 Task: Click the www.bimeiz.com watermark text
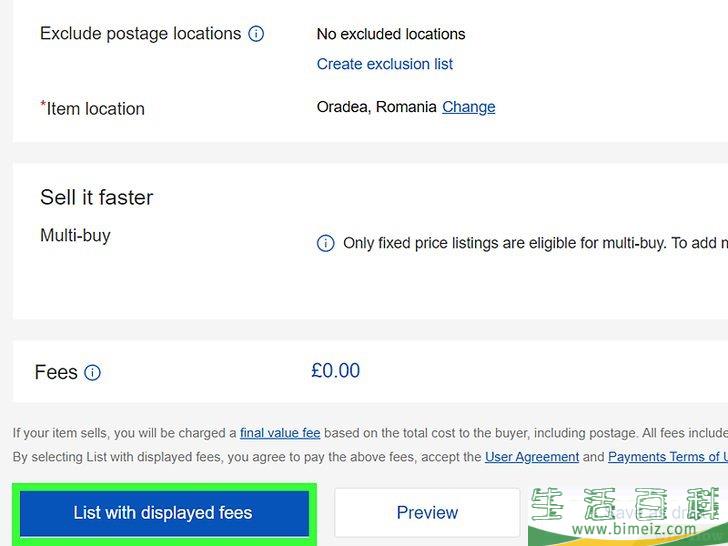(634, 529)
